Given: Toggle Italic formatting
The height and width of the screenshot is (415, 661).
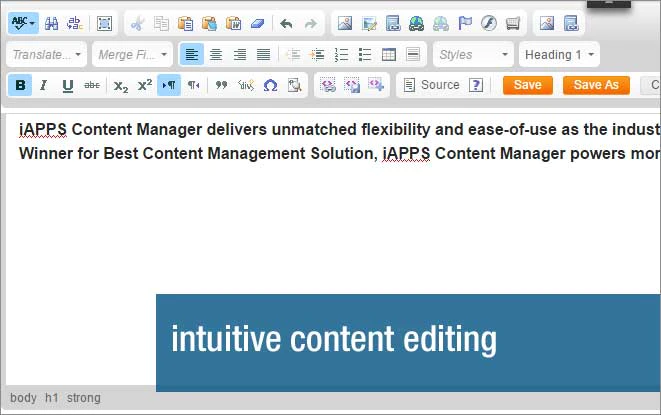Looking at the screenshot, I should [x=43, y=85].
